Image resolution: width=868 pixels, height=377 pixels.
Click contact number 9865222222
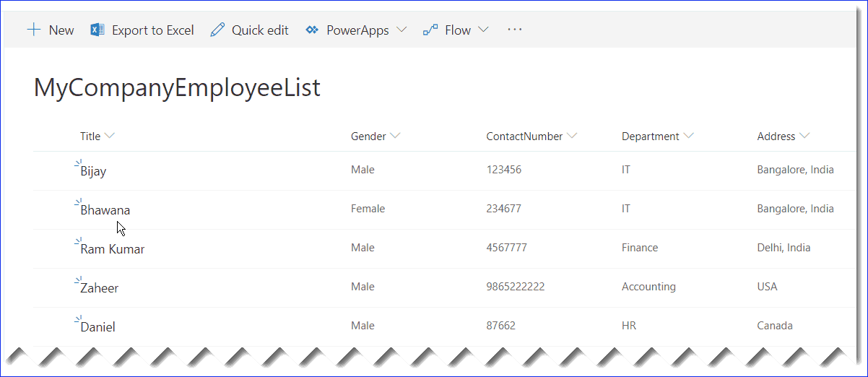click(x=515, y=287)
